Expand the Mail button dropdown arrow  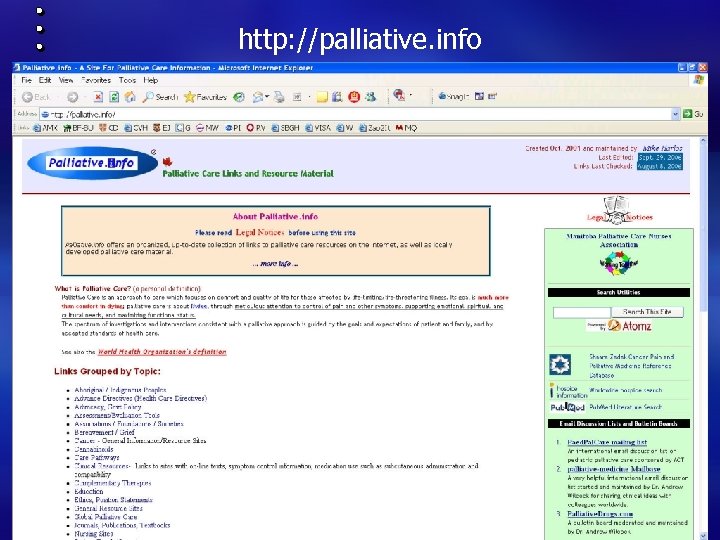(267, 97)
